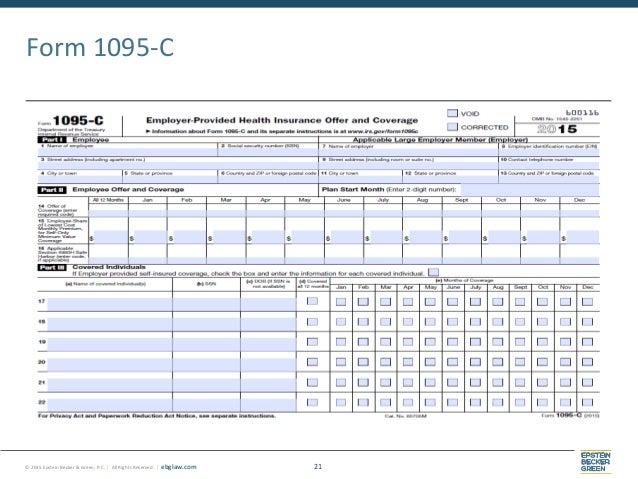This screenshot has width=638, height=479.
Task: Tick row 22 Oct coverage box
Action: pyautogui.click(x=542, y=402)
